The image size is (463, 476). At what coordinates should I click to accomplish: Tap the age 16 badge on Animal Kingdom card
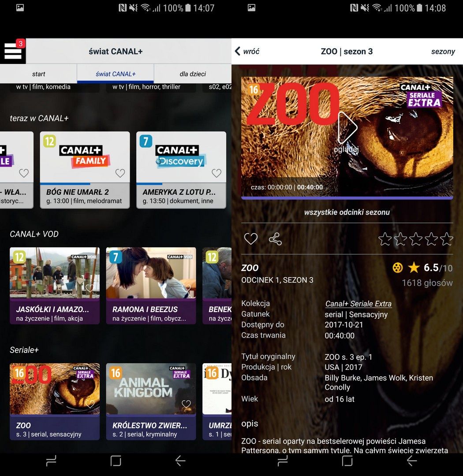point(116,372)
